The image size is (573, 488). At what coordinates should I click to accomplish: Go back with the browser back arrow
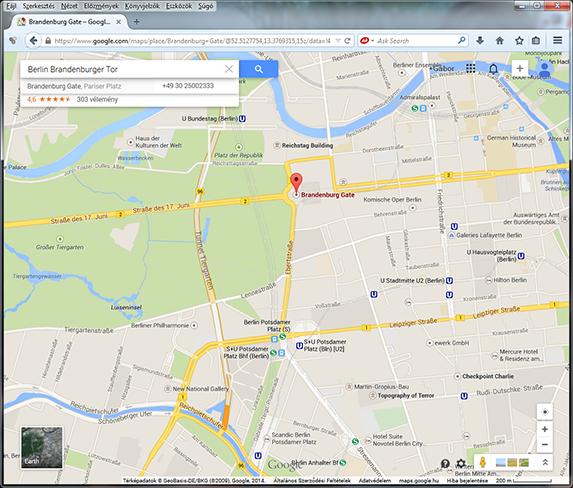pos(33,41)
